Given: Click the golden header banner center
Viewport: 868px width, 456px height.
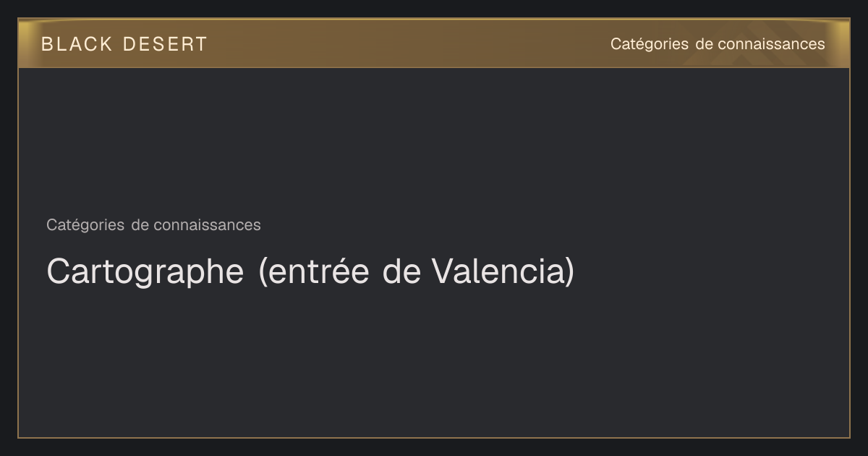Looking at the screenshot, I should (434, 43).
